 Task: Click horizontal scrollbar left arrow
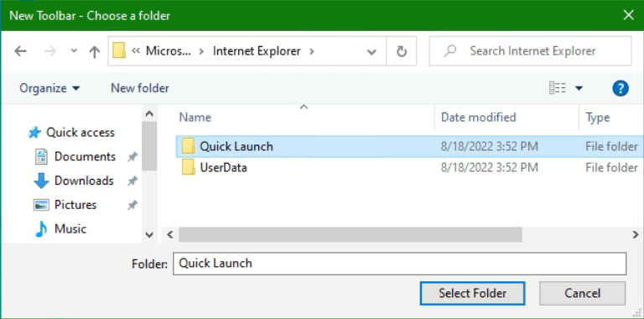click(x=169, y=234)
